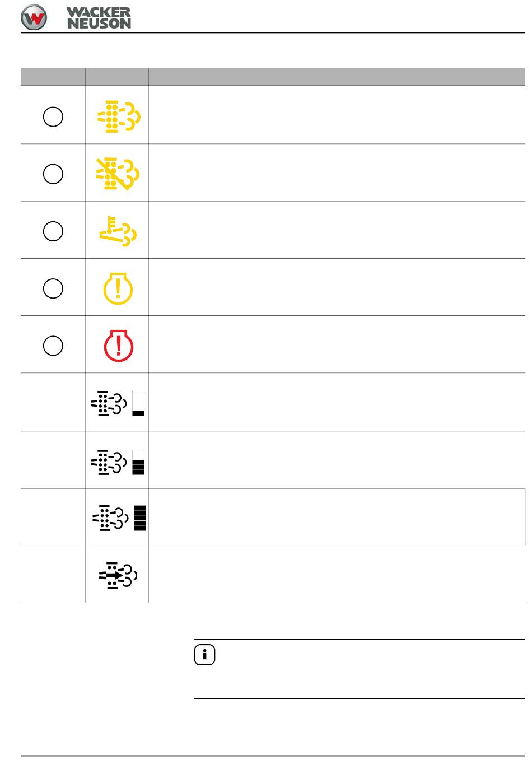Viewport: 532px width, 783px height.
Task: Click the information note icon
Action: tap(204, 655)
